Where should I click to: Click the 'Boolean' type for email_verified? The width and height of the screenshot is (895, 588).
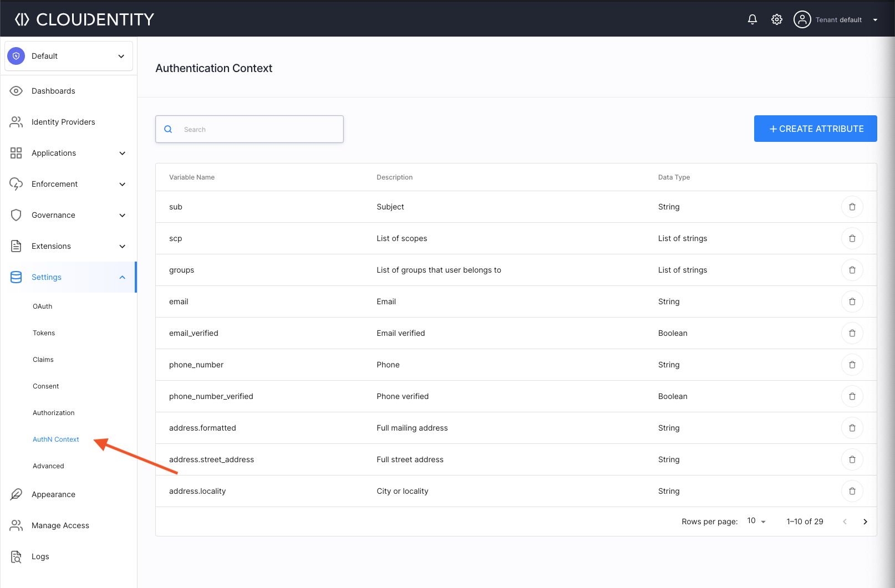tap(673, 333)
